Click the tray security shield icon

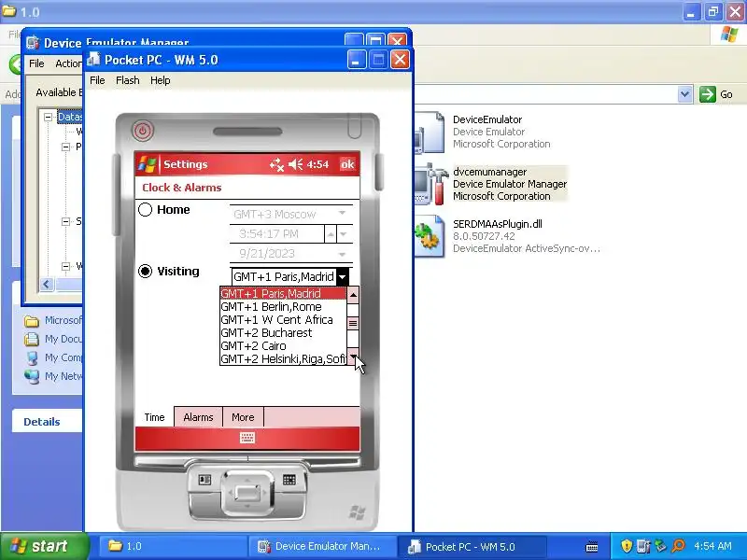(x=627, y=546)
